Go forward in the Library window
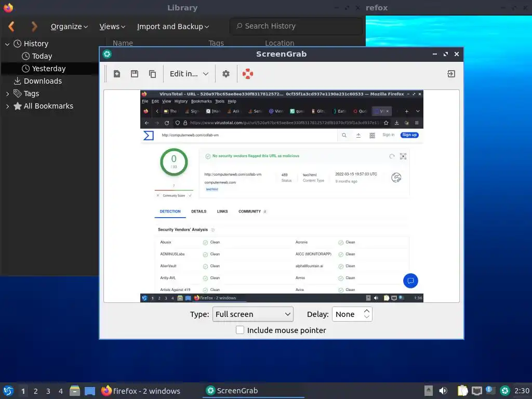This screenshot has height=399, width=532. (x=34, y=26)
